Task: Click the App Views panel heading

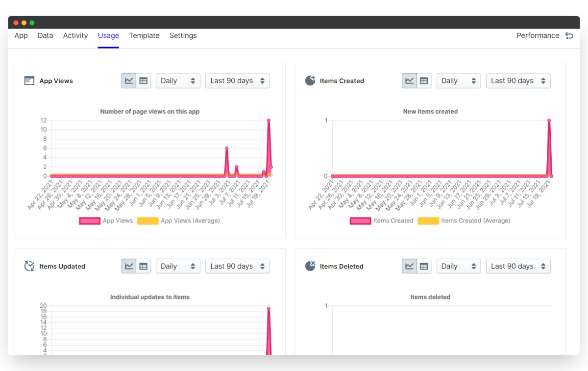Action: (56, 81)
